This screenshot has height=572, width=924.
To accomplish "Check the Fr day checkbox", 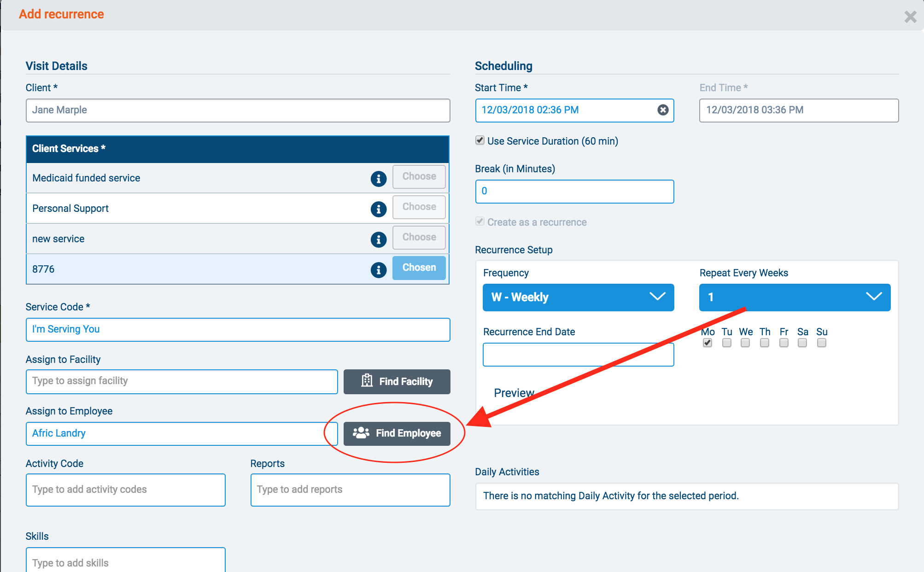I will [784, 343].
